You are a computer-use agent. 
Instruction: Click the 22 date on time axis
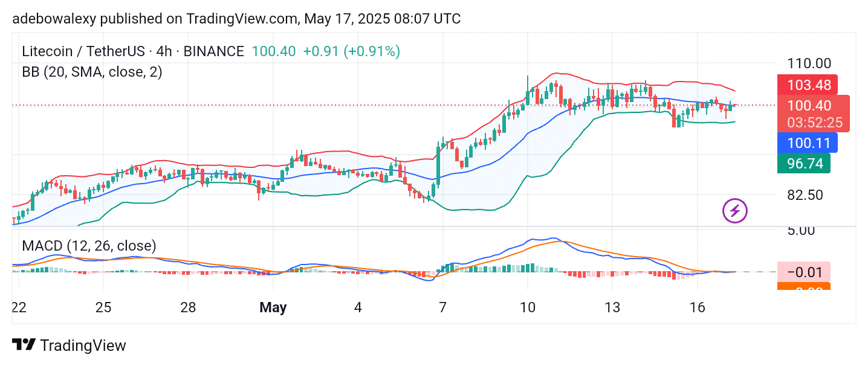pyautogui.click(x=19, y=307)
